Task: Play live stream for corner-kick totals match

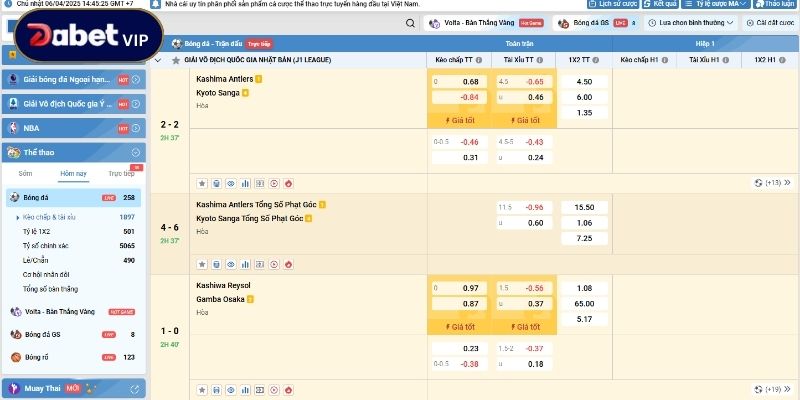Action: click(x=274, y=264)
